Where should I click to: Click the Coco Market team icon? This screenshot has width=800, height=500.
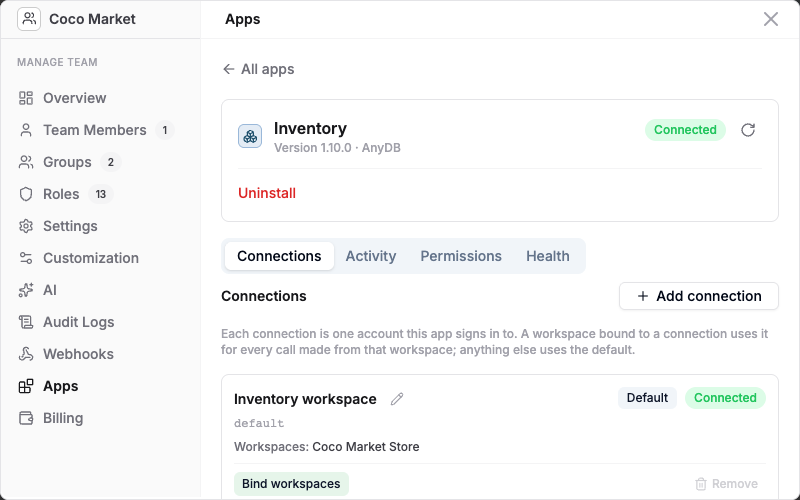(x=29, y=19)
